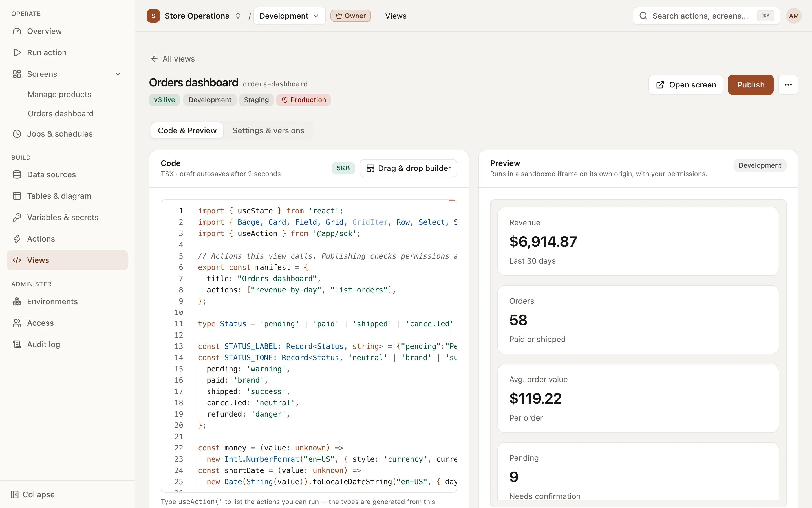This screenshot has width=812, height=508.
Task: Open Orders dashboard in sidebar
Action: pos(60,113)
